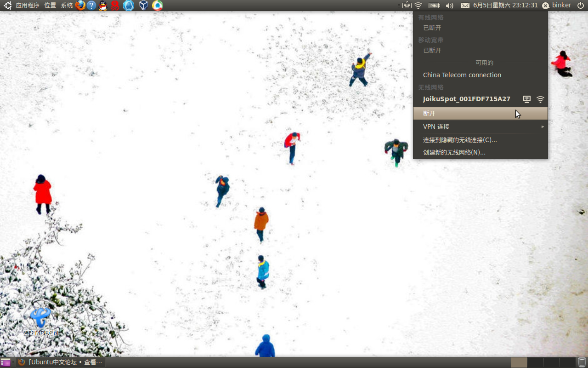Expand the VPN 连接 submenu
The image size is (588, 368).
click(481, 126)
